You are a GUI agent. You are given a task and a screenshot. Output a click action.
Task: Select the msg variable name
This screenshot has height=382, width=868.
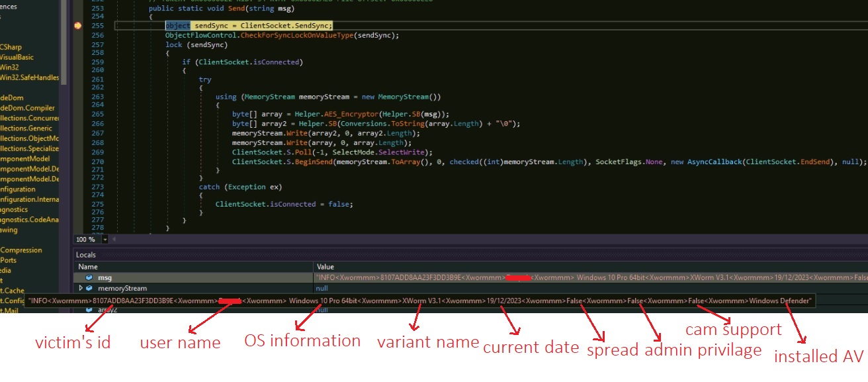point(105,277)
